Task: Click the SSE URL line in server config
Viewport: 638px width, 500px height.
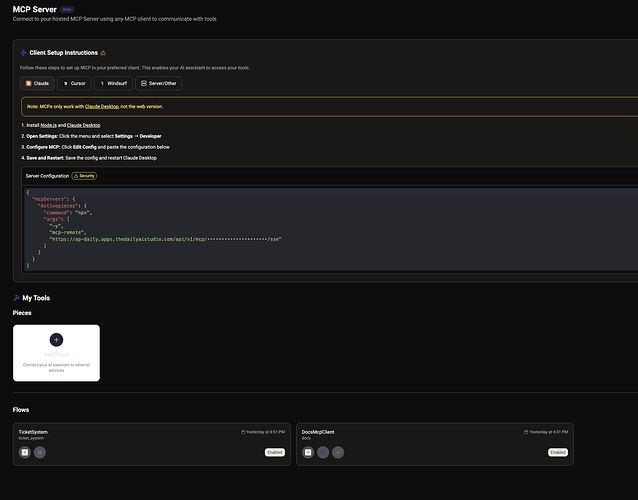Action: pyautogui.click(x=165, y=239)
